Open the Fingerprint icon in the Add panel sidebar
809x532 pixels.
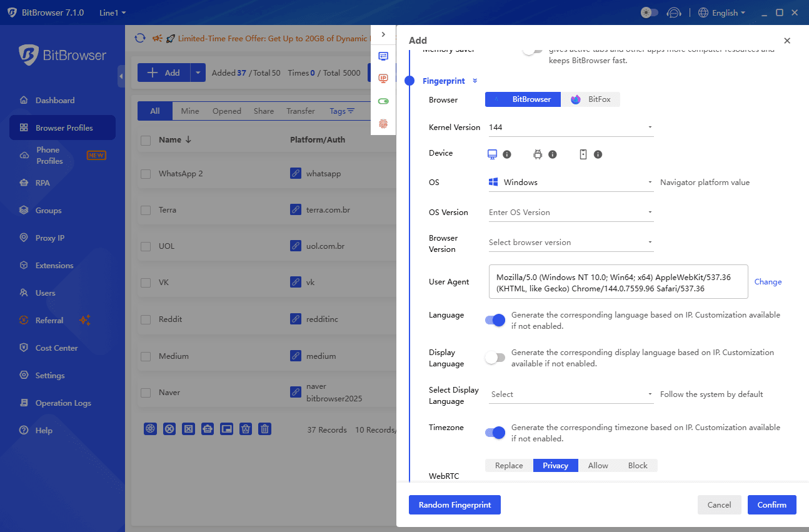click(x=383, y=124)
